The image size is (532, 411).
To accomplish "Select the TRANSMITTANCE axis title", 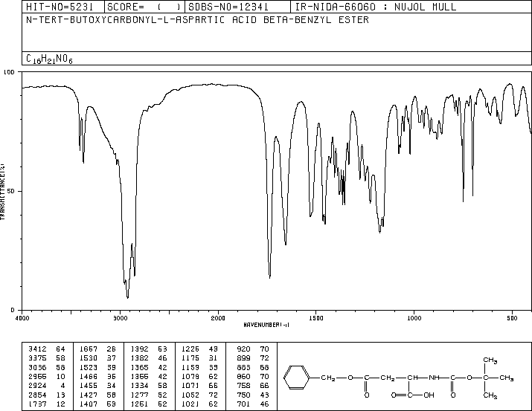I will coord(3,192).
